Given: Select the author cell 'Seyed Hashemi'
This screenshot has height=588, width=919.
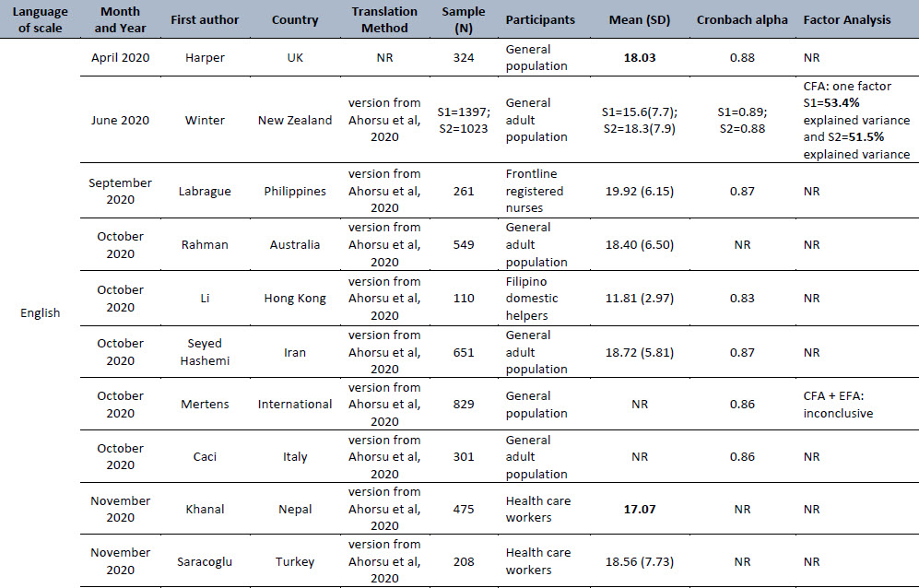Looking at the screenshot, I should 205,352.
